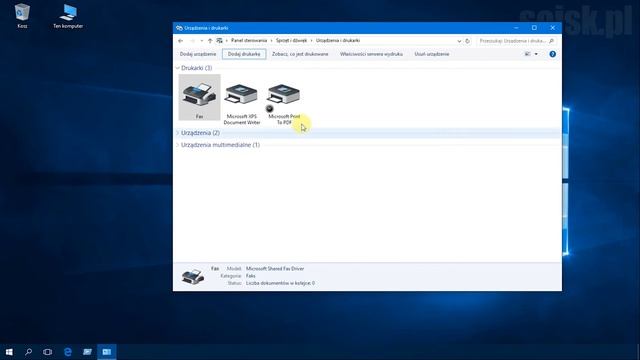Open the help question mark icon

tap(552, 54)
